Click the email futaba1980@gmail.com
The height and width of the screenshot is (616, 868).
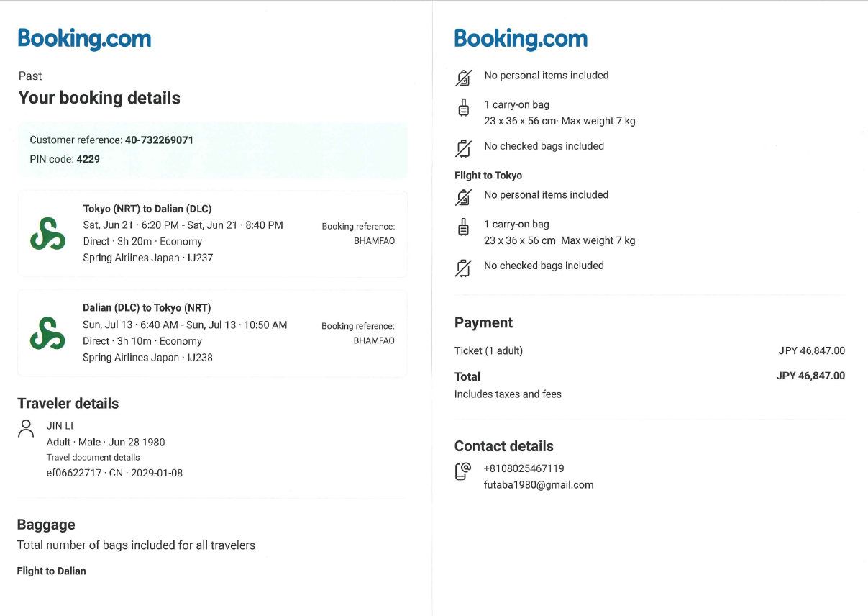click(x=539, y=485)
